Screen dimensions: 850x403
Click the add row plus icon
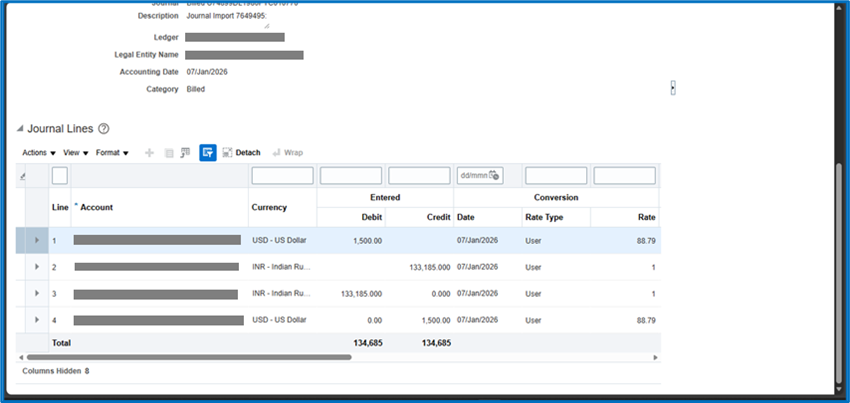click(150, 153)
